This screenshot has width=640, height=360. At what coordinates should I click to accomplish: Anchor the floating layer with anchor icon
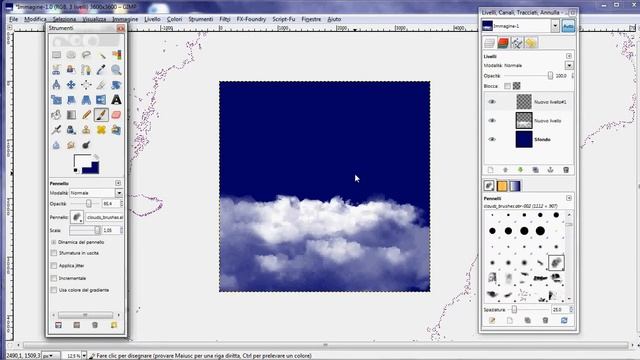[550, 170]
